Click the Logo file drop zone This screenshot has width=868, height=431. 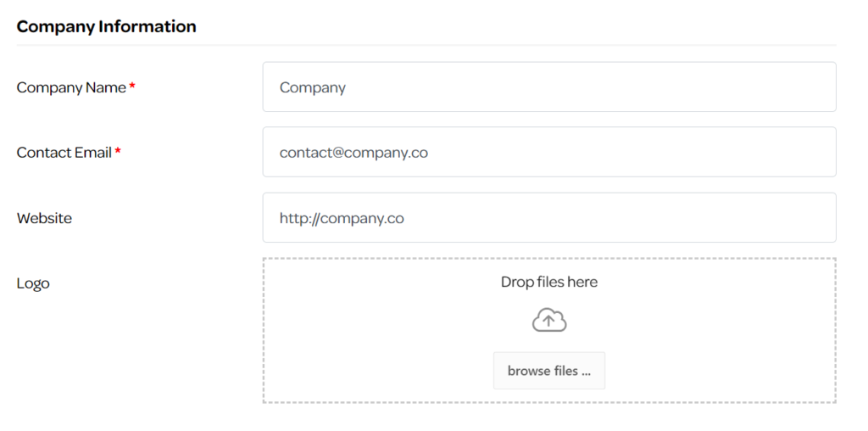[549, 330]
